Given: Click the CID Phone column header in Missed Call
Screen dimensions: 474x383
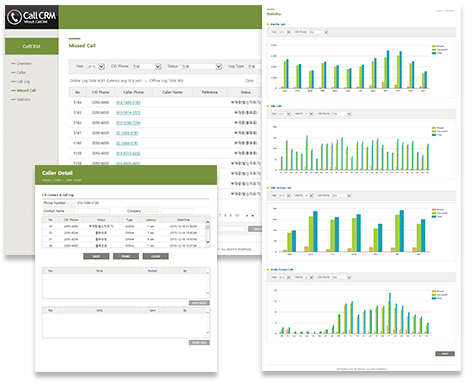Looking at the screenshot, I should point(100,92).
